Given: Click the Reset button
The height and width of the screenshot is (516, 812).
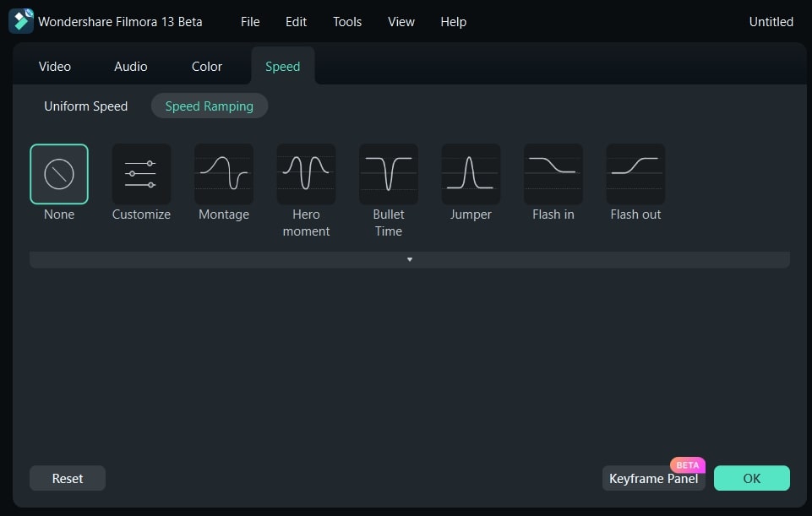Looking at the screenshot, I should pos(68,478).
